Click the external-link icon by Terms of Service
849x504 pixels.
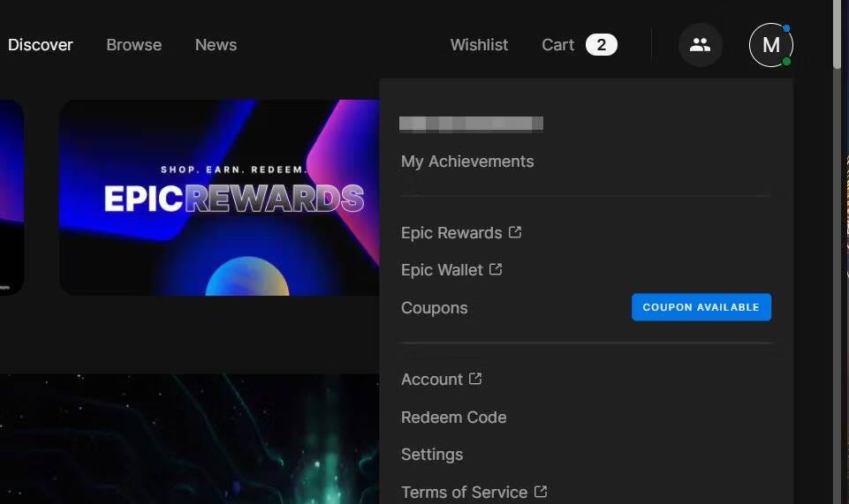pyautogui.click(x=541, y=492)
